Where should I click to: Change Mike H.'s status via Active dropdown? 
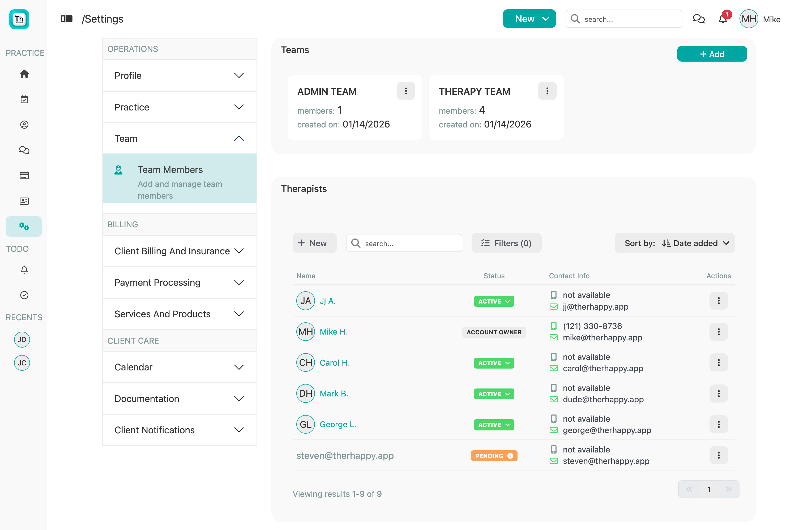pos(494,332)
